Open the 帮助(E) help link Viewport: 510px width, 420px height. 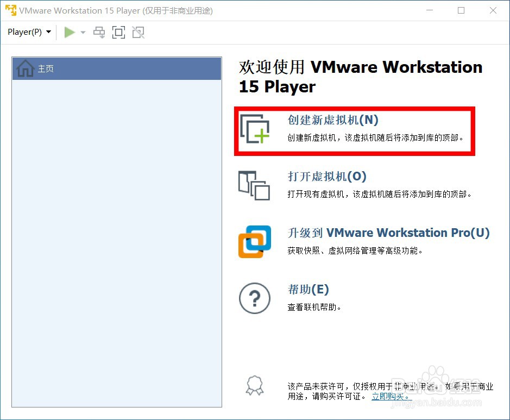[x=308, y=289]
